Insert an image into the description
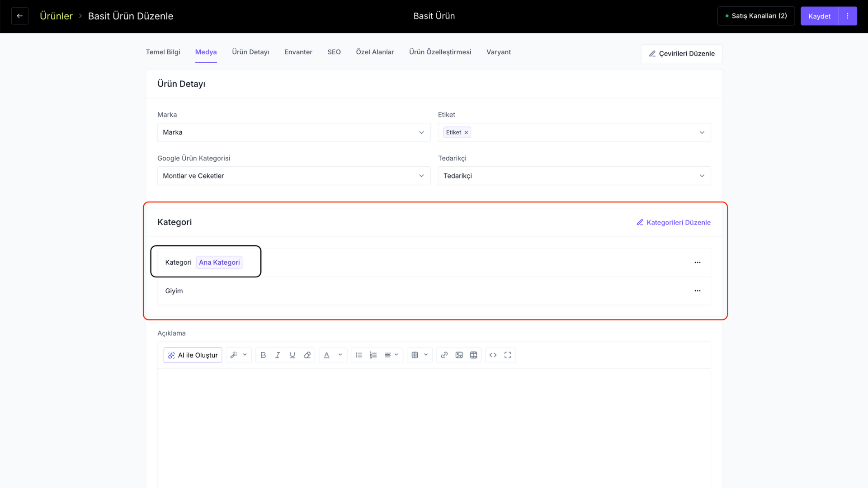This screenshot has width=868, height=488. click(459, 355)
